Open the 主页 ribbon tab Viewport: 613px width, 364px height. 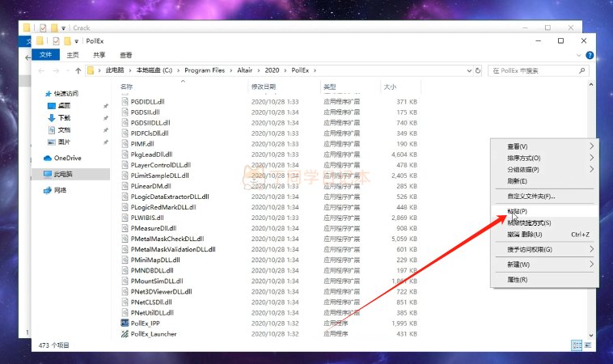coord(72,55)
